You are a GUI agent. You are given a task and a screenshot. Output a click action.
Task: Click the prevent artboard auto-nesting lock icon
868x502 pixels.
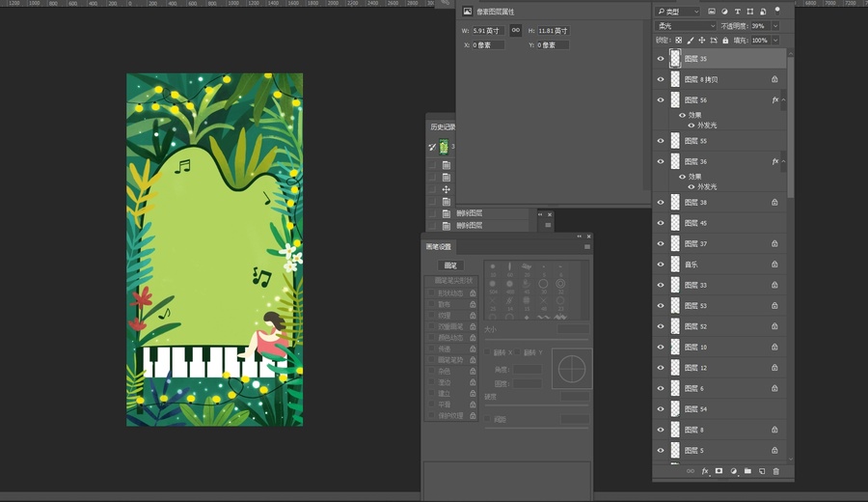pyautogui.click(x=714, y=41)
